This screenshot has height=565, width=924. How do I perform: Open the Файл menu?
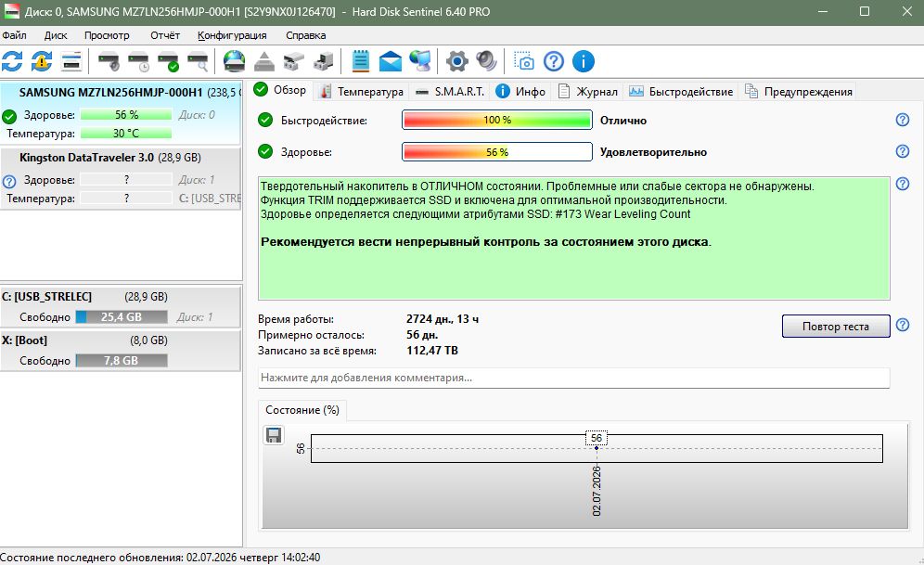pyautogui.click(x=14, y=35)
